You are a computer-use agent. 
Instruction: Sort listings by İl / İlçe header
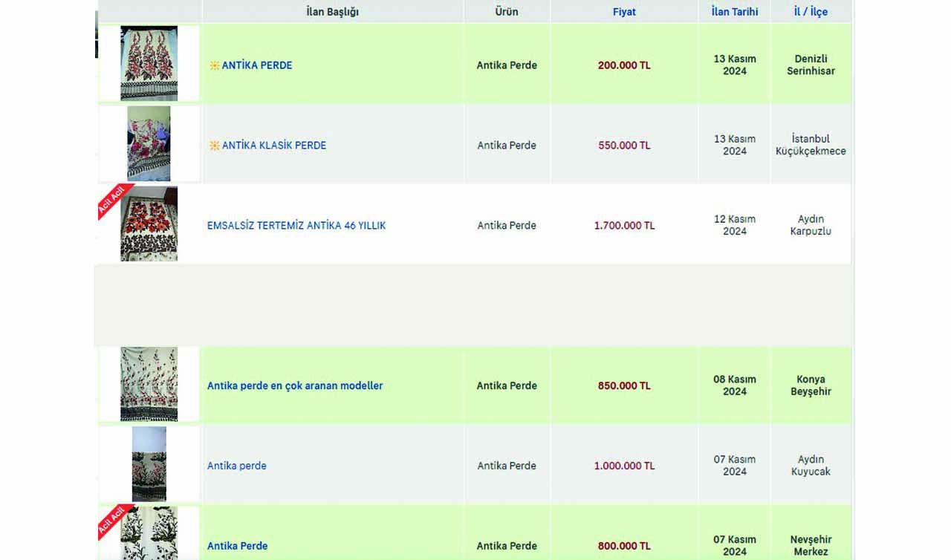pos(811,12)
